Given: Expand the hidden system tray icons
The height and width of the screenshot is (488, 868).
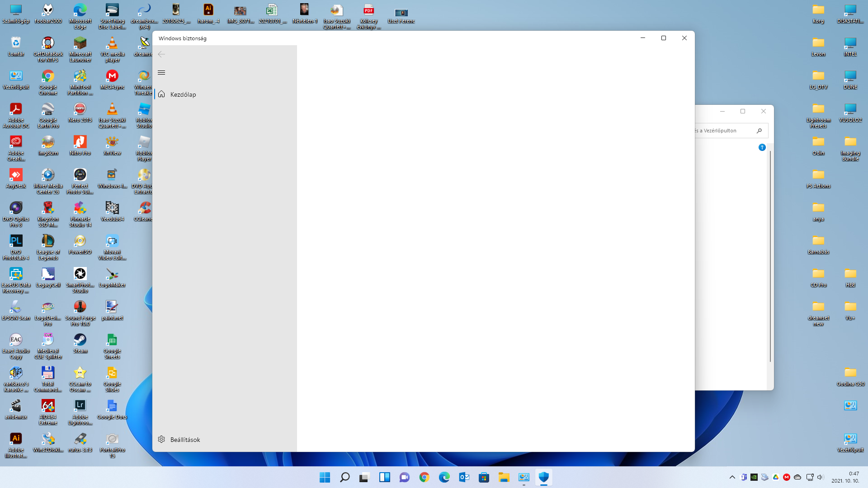Looking at the screenshot, I should click(732, 477).
